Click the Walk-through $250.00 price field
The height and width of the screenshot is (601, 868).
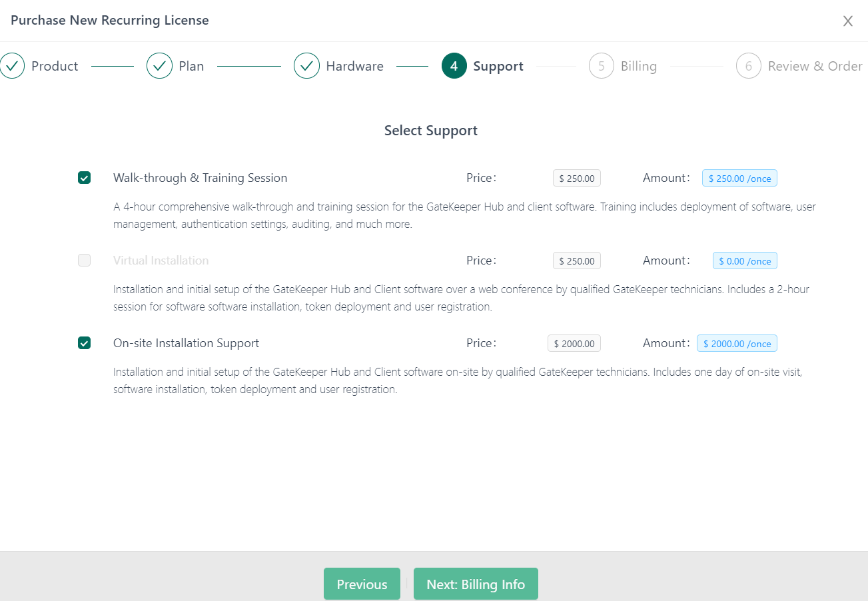click(x=576, y=179)
